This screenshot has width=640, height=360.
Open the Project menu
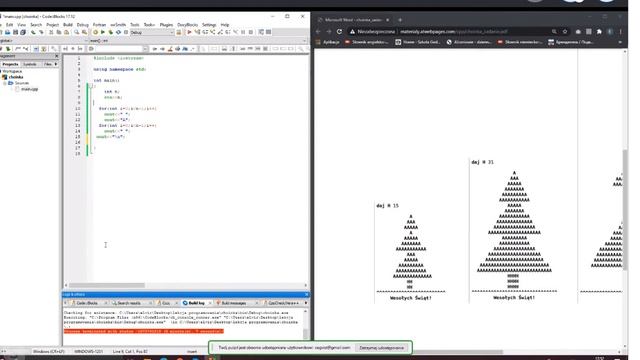(52, 25)
